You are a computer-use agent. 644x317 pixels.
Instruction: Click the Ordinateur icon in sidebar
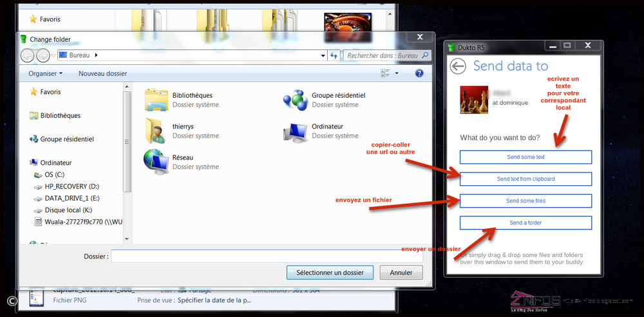click(33, 163)
